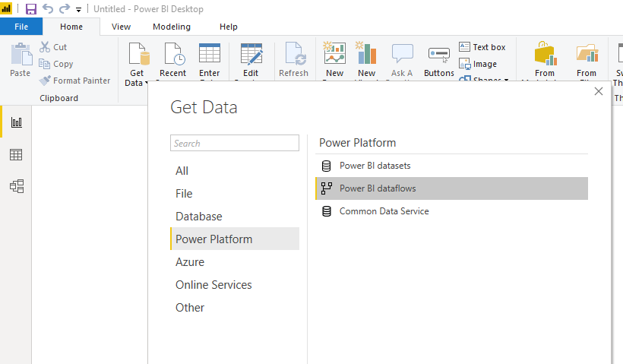The width and height of the screenshot is (623, 364).
Task: Open the Model view relationships icon
Action: coord(16,186)
